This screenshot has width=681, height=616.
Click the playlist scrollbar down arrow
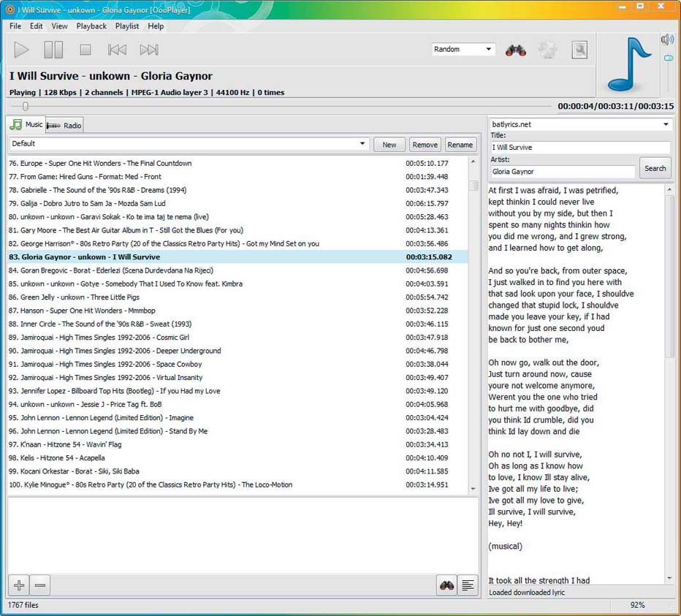[473, 489]
